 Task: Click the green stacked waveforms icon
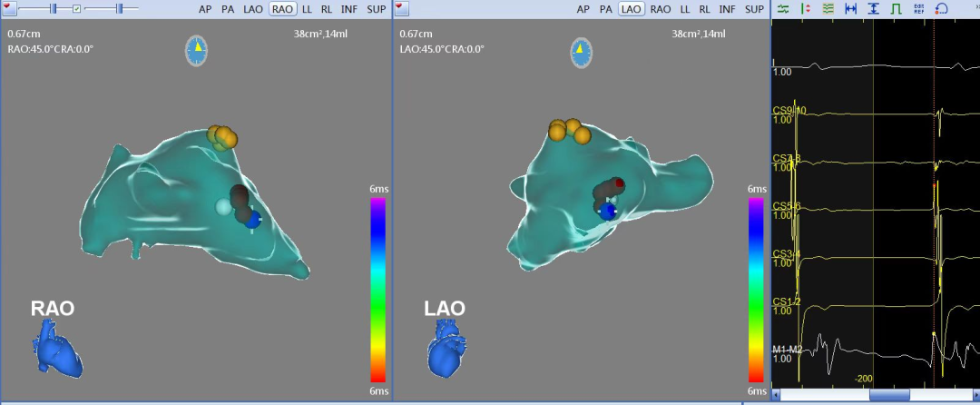(827, 8)
